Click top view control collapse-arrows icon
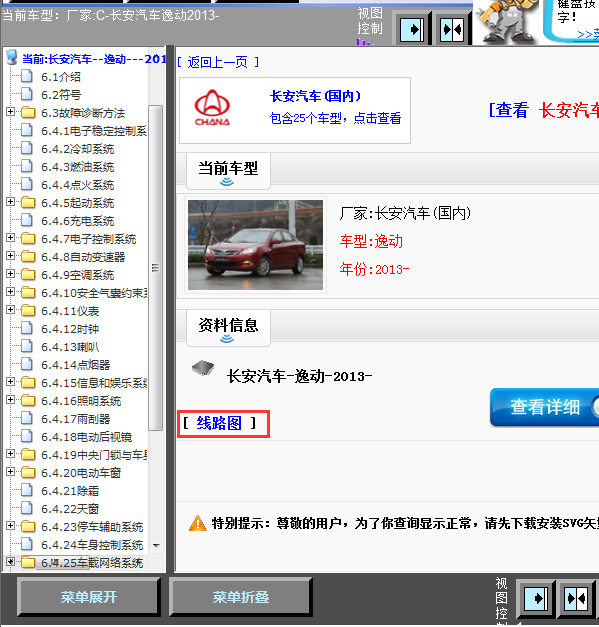The image size is (599, 627). (451, 29)
